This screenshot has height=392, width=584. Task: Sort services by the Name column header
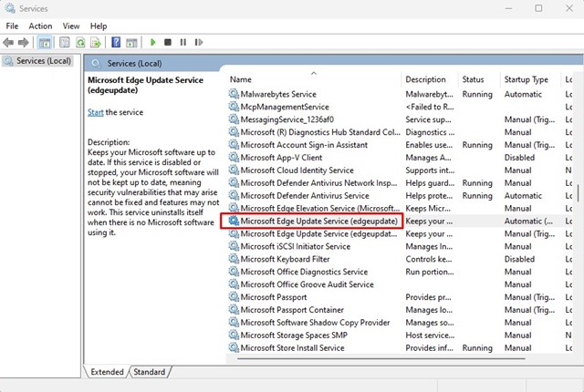coord(241,79)
